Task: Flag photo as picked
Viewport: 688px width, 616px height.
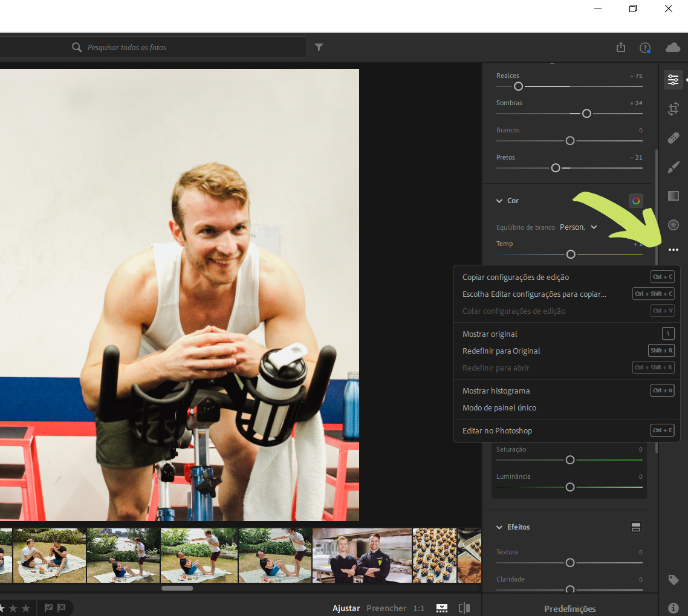Action: tap(49, 608)
